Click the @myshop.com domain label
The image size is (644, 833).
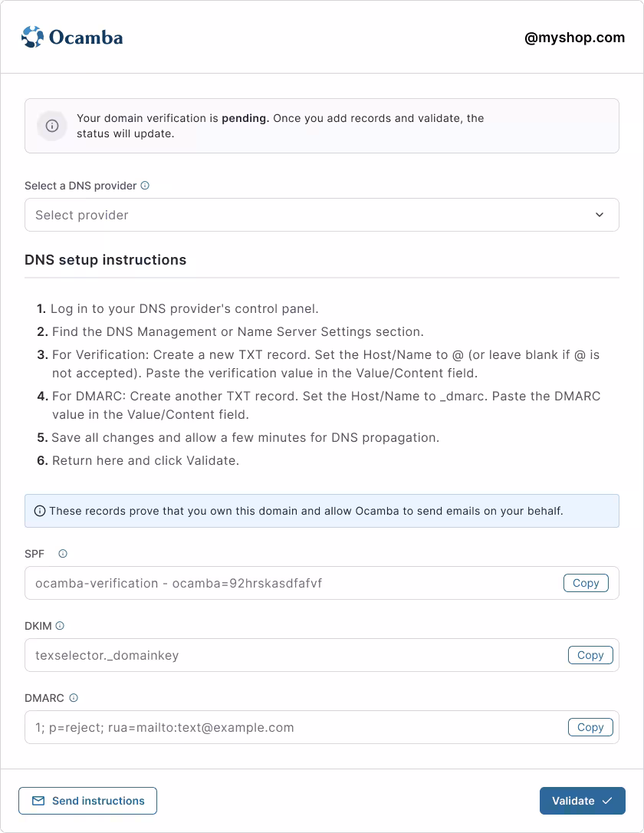click(x=573, y=37)
